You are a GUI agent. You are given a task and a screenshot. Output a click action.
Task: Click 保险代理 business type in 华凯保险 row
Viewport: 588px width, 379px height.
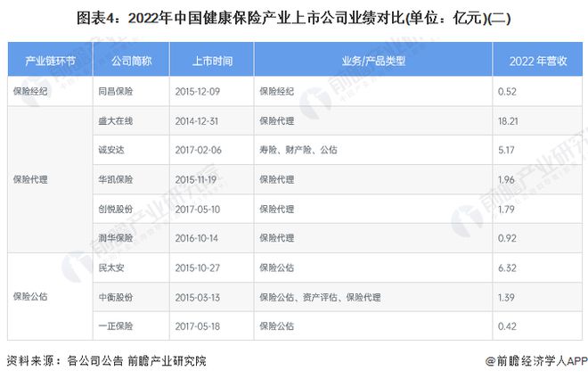[277, 179]
